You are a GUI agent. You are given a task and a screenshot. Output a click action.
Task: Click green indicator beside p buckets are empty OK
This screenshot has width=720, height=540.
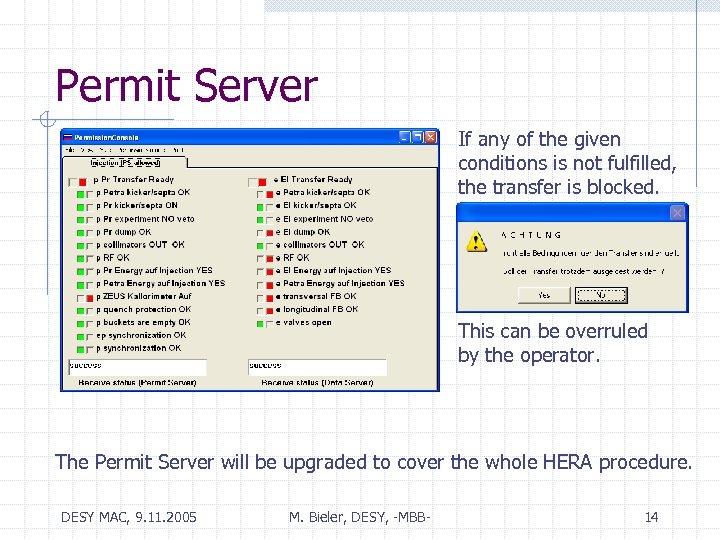[80, 324]
